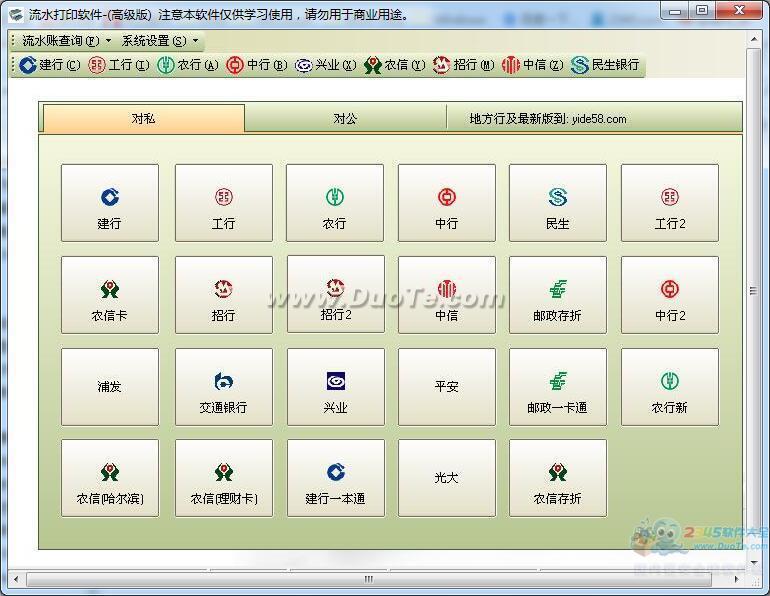Screen dimensions: 770x596
Task: Click the 民生银行 toolbar icon
Action: [605, 65]
